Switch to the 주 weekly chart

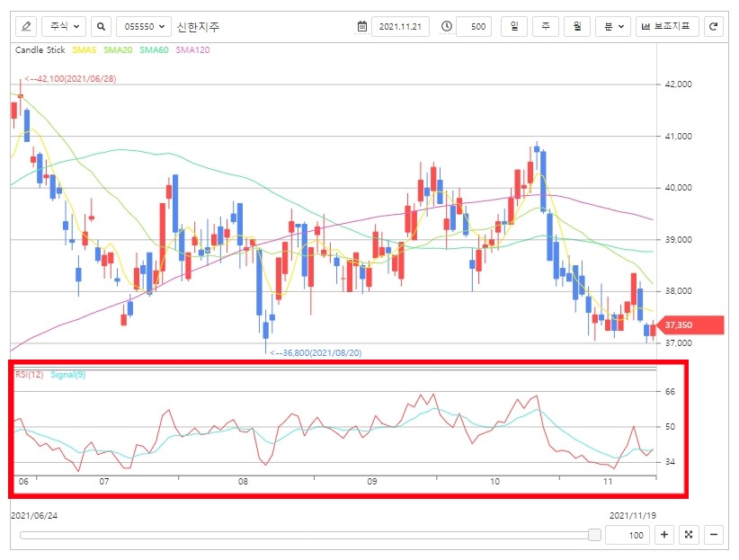point(546,26)
